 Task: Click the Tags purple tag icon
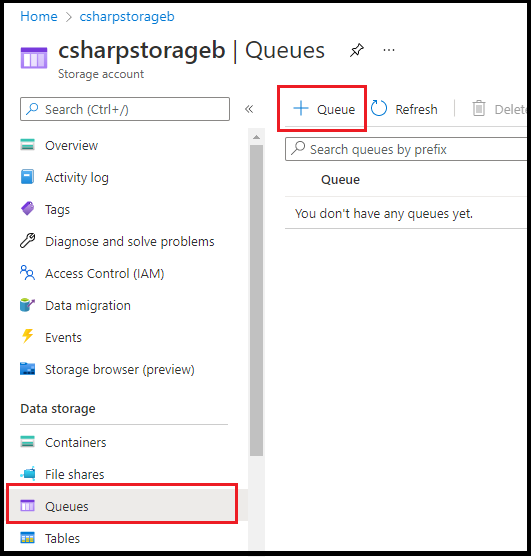click(28, 209)
